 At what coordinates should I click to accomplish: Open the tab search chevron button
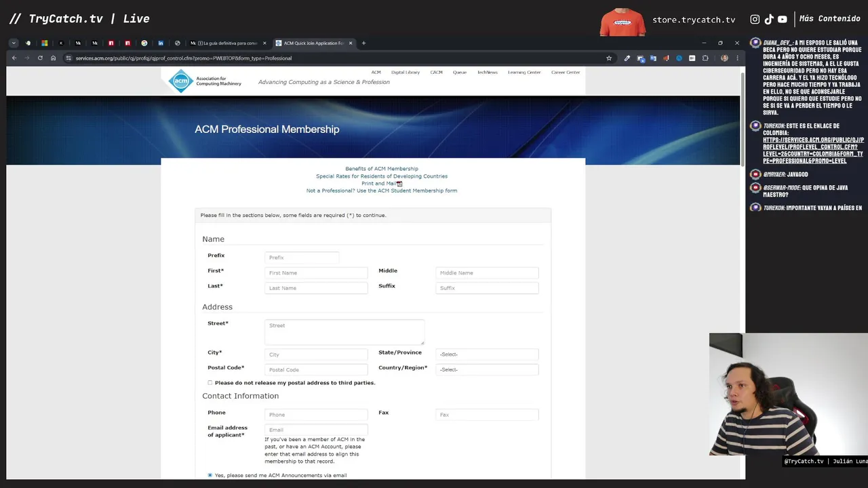pyautogui.click(x=13, y=43)
